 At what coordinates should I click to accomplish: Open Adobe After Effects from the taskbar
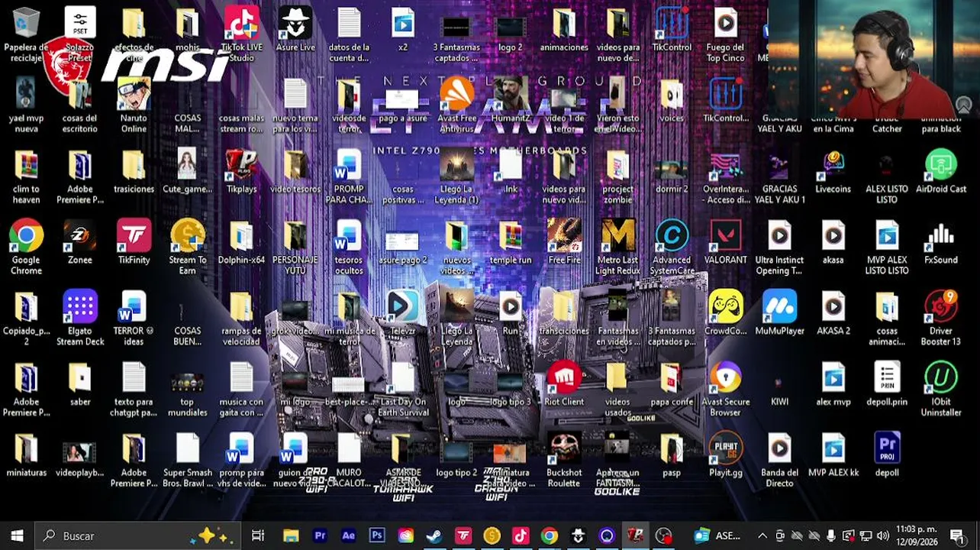349,535
